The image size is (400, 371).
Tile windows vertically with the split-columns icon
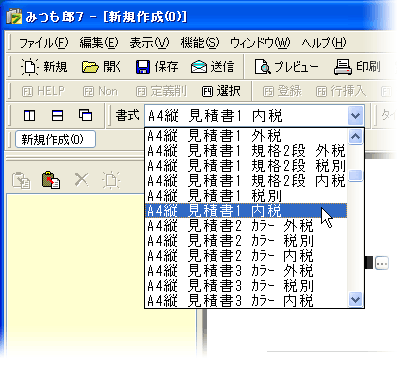(29, 116)
